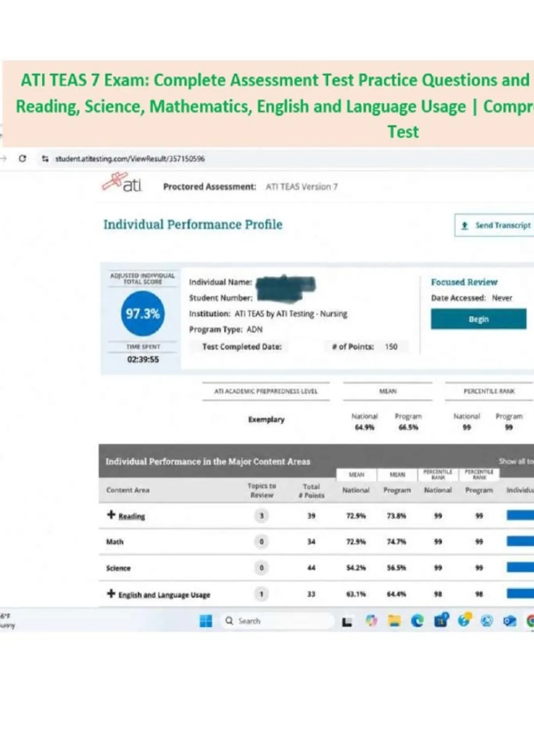Image resolution: width=534 pixels, height=756 pixels.
Task: Click English topics to review badge 1
Action: [262, 594]
